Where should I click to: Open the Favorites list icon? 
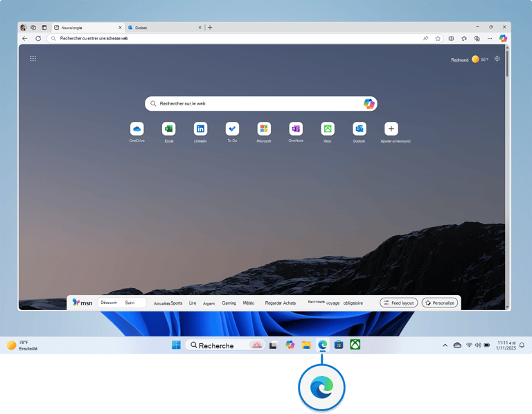[x=464, y=38]
